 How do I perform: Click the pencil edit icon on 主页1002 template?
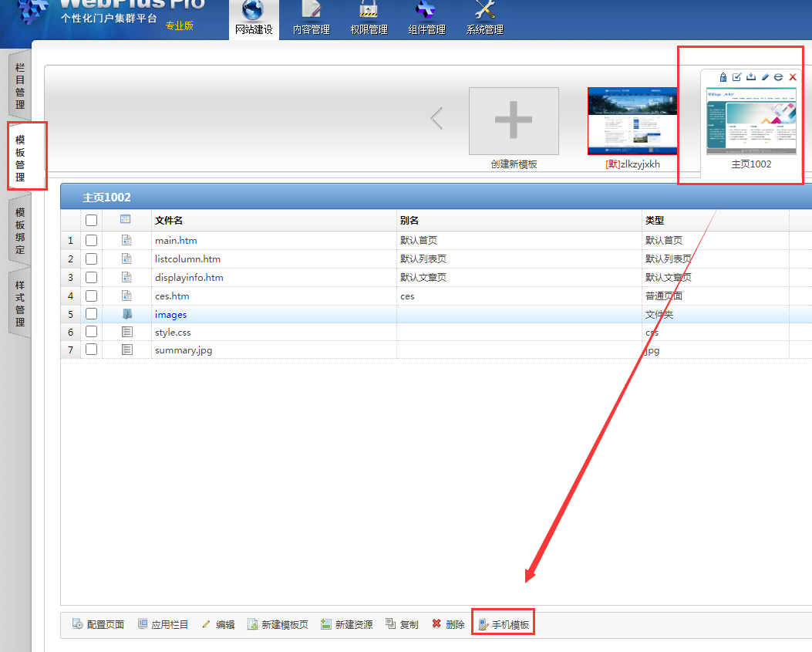point(765,77)
